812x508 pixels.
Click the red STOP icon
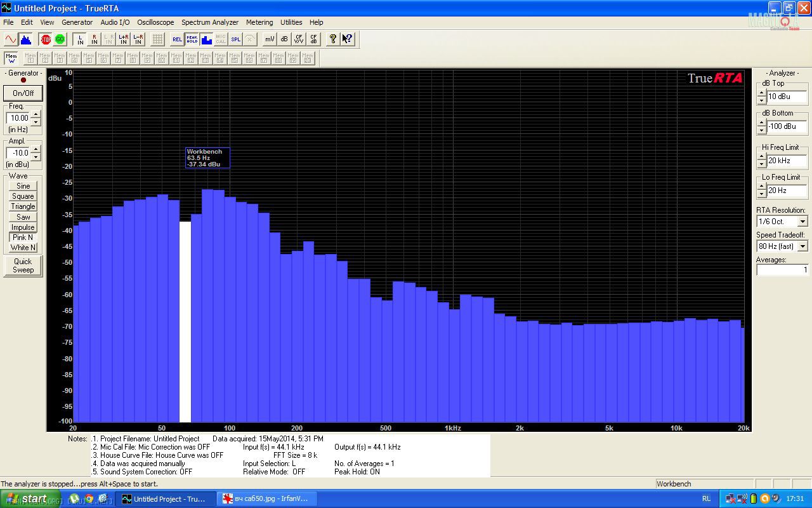[x=46, y=39]
